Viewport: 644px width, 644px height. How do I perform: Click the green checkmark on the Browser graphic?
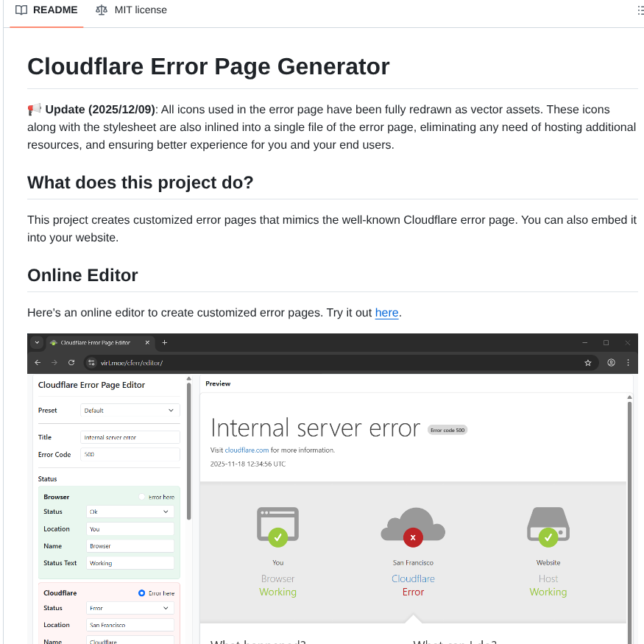[x=278, y=538]
